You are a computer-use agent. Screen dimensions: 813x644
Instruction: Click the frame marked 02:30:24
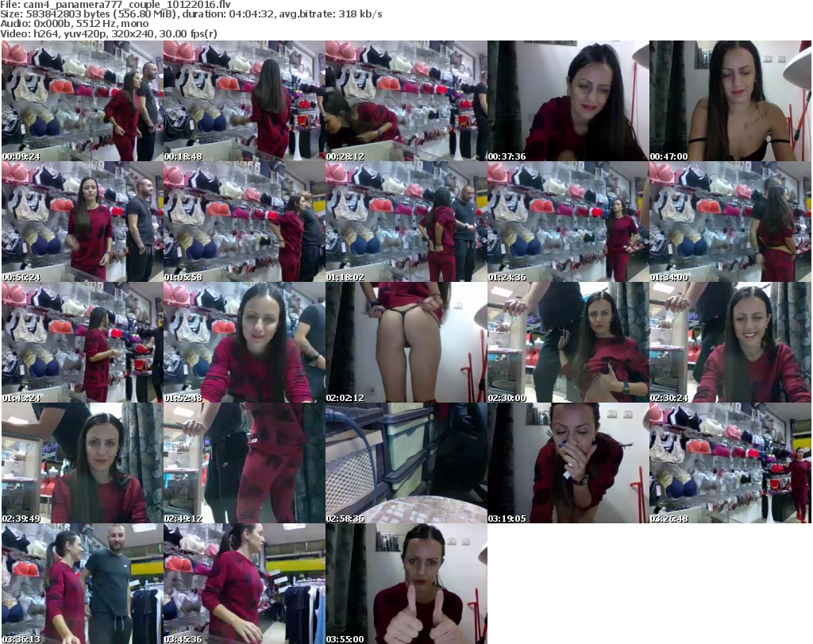(730, 342)
